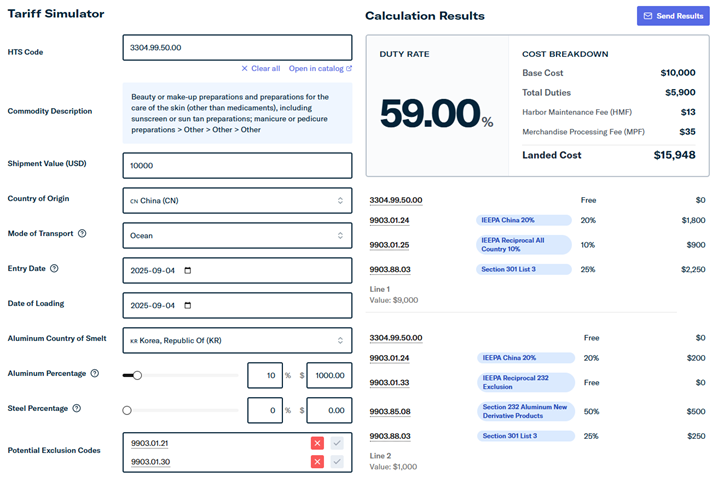Click the Aluminum Percentage slider handle

[137, 376]
